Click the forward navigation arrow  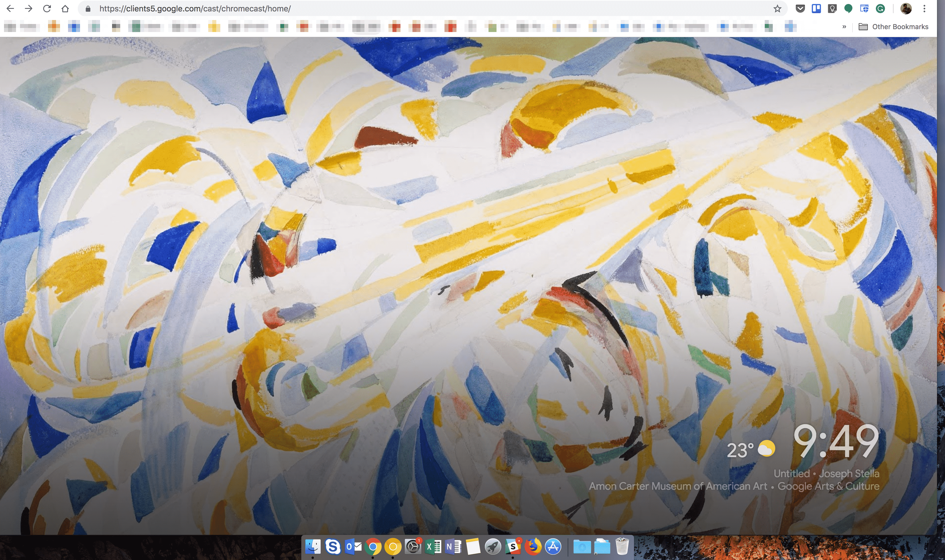(x=28, y=9)
